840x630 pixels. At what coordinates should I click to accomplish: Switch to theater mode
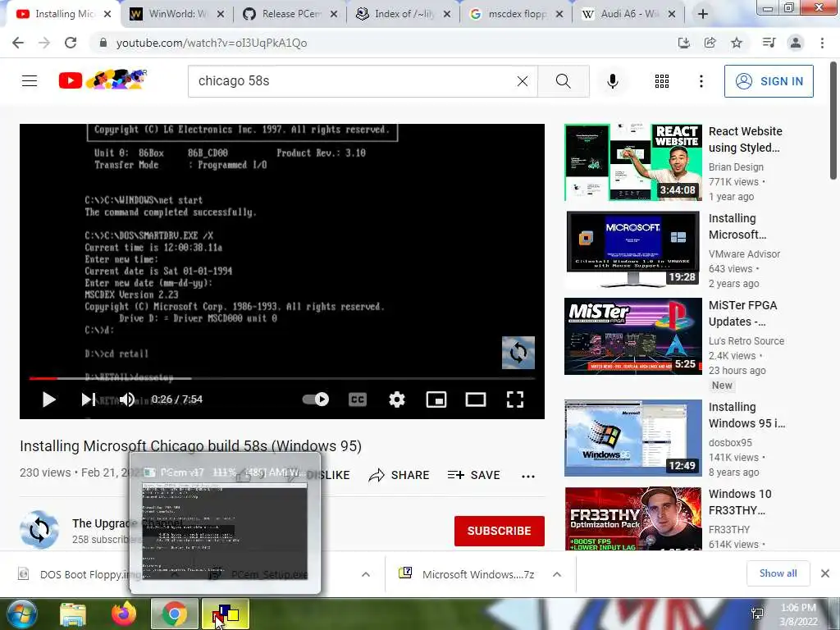click(x=476, y=399)
